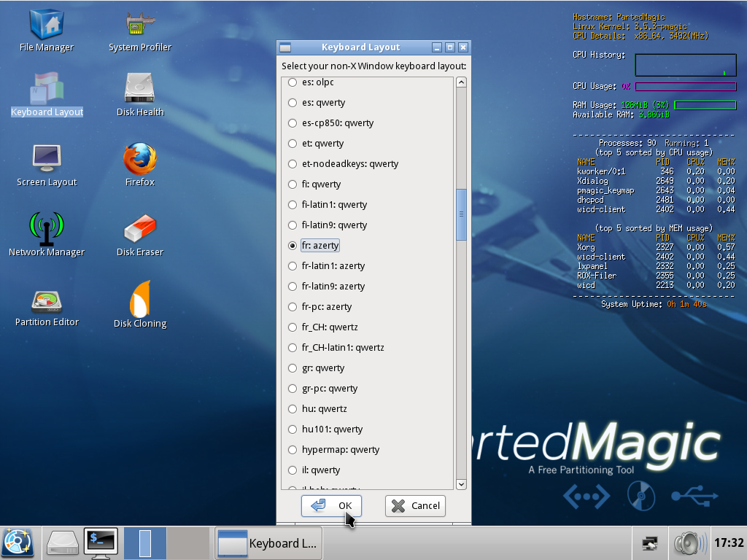Click the layout list scrollbar up arrow
This screenshot has width=747, height=560.
pyautogui.click(x=461, y=82)
